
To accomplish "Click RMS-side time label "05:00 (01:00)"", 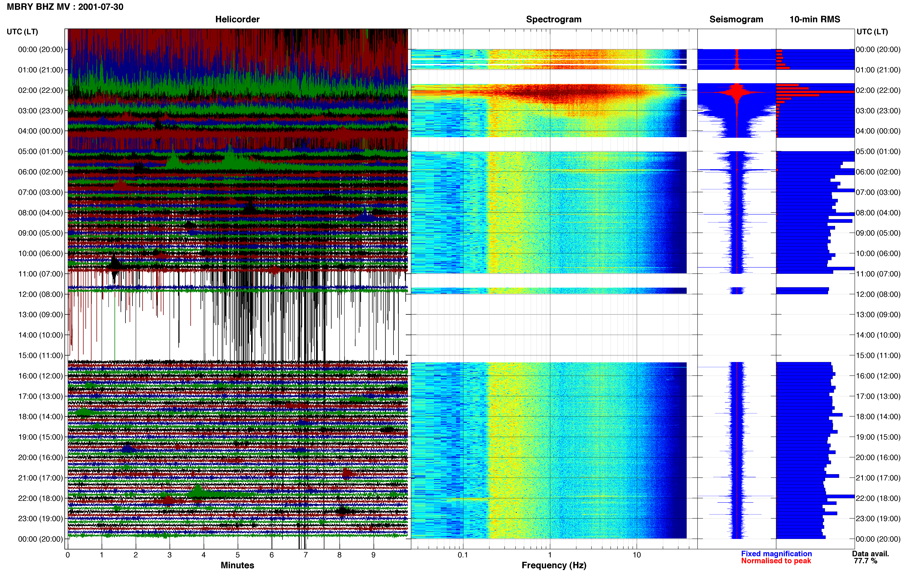I will coord(878,151).
